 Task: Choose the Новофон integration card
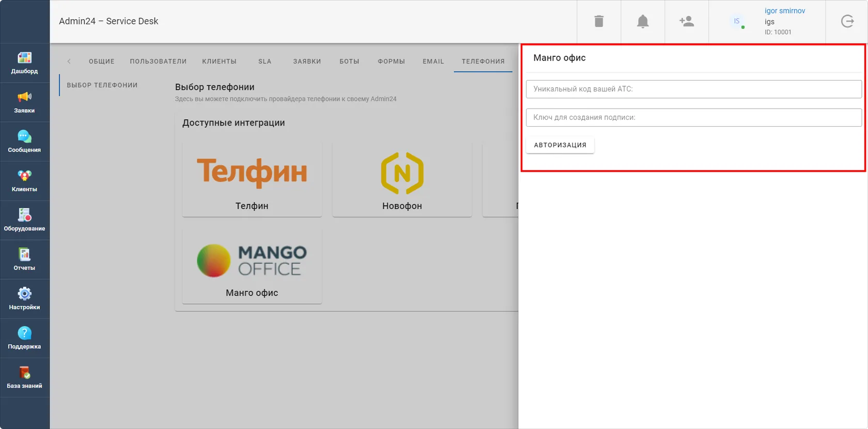click(x=402, y=180)
